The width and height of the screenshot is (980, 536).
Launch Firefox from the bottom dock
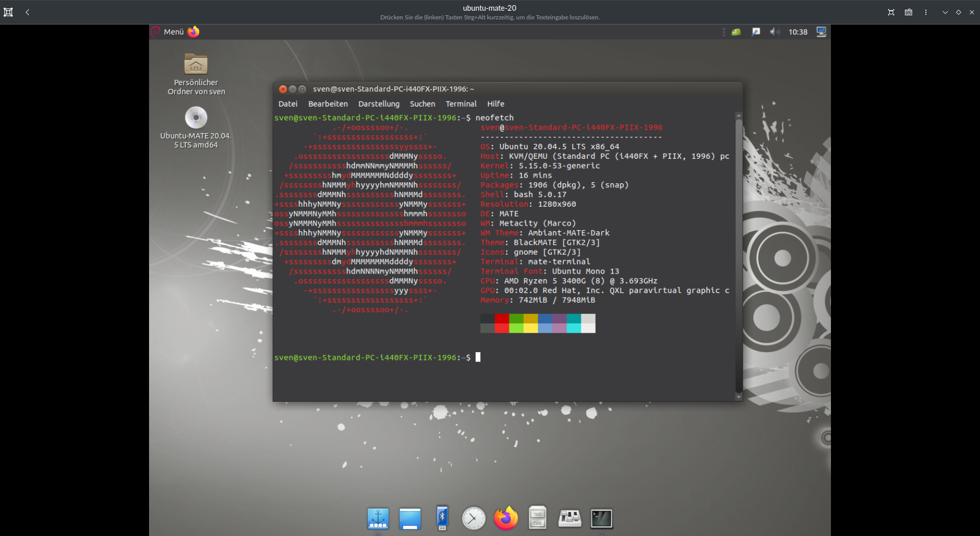pyautogui.click(x=506, y=519)
